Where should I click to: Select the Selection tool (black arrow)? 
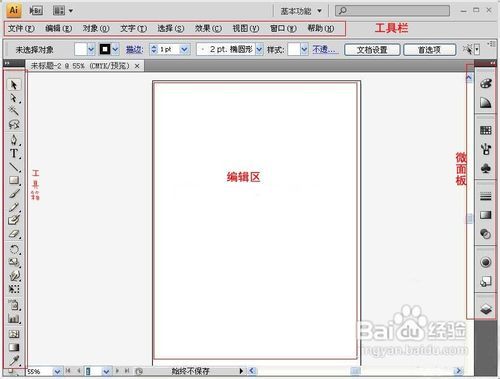point(14,85)
